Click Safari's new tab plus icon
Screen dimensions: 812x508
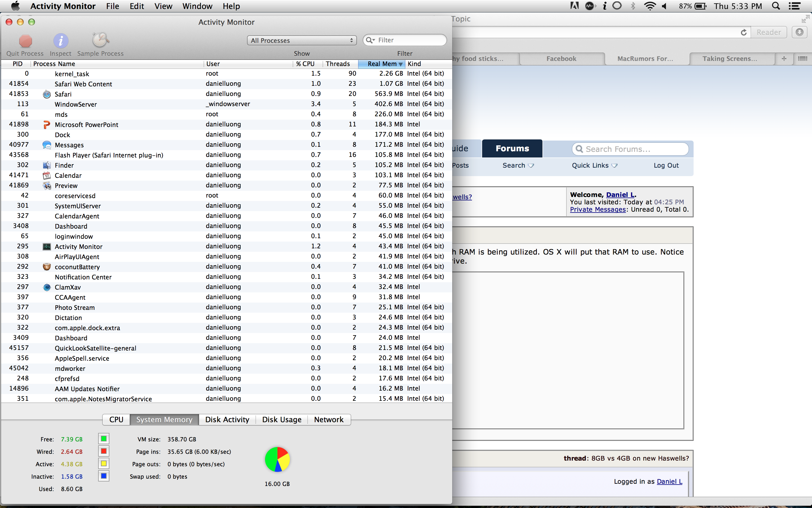click(784, 58)
